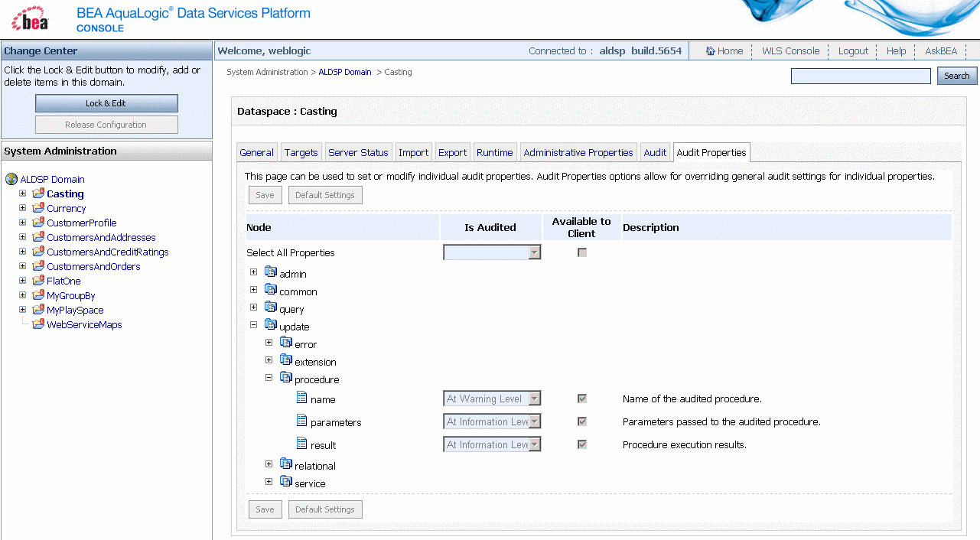980x540 pixels.
Task: Click the Casting folder icon in tree
Action: 38,194
